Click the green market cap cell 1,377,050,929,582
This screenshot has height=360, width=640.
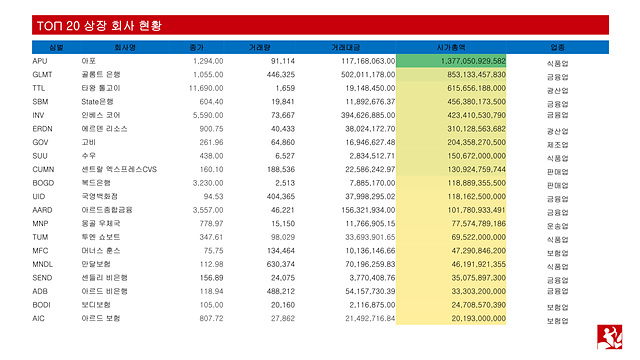coord(451,61)
